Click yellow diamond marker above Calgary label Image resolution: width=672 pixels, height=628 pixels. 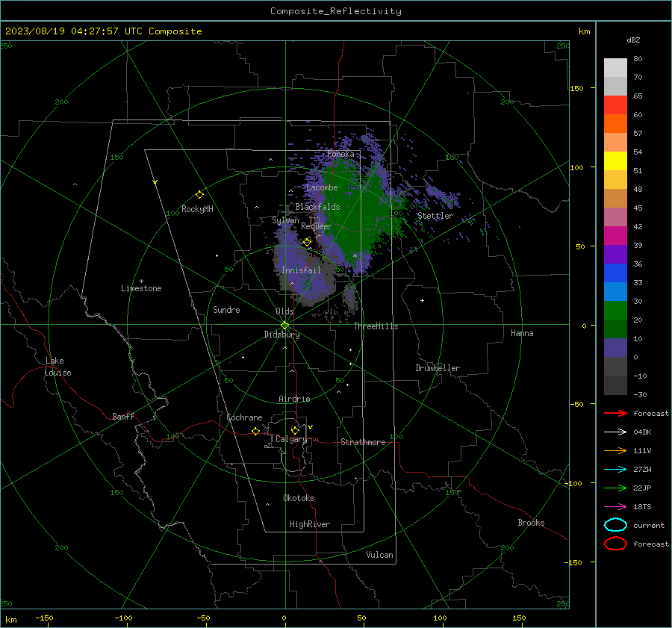[295, 430]
